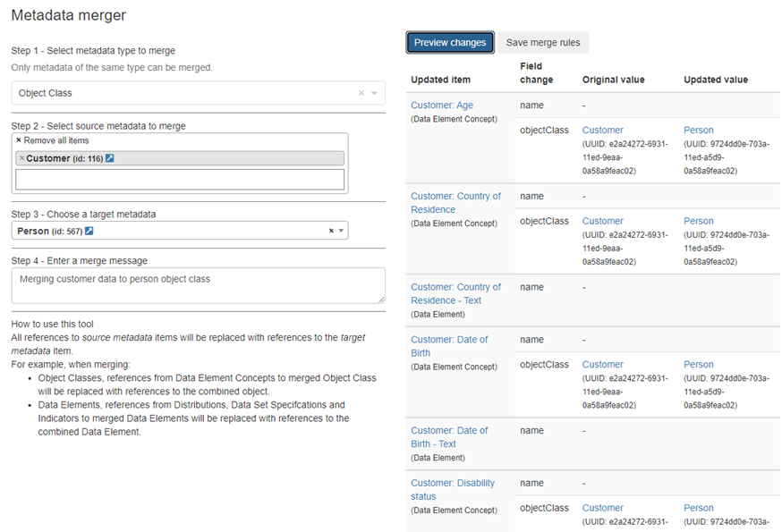Clear the Object Class metadata type selection

361,93
